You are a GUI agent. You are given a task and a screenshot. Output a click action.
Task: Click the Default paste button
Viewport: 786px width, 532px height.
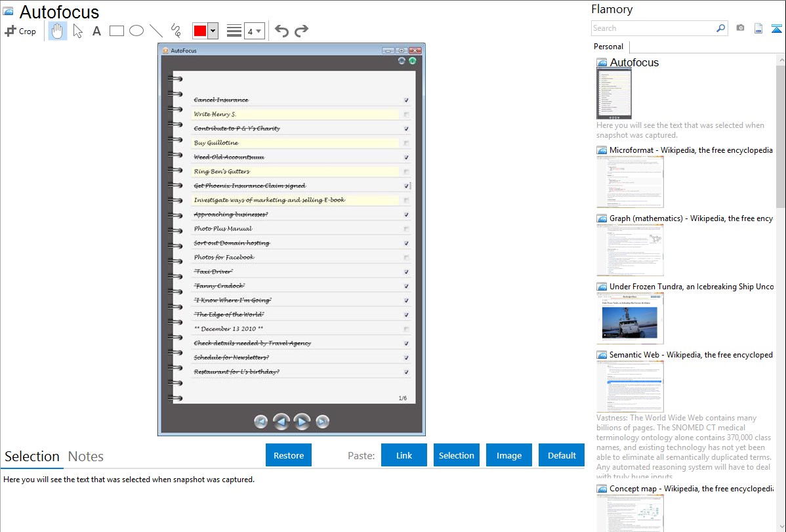coord(562,455)
